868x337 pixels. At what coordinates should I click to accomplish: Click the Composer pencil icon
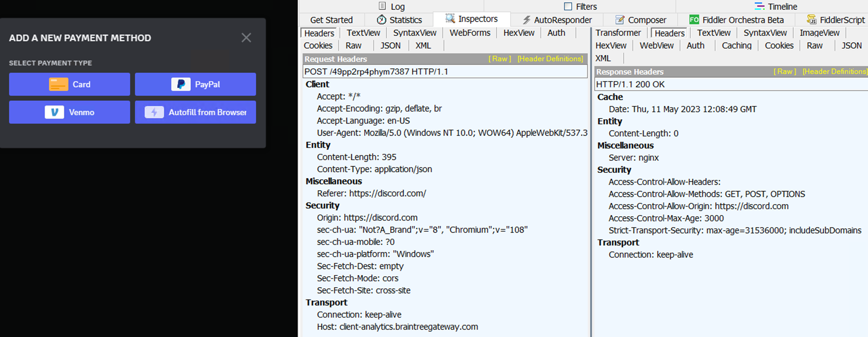click(620, 20)
